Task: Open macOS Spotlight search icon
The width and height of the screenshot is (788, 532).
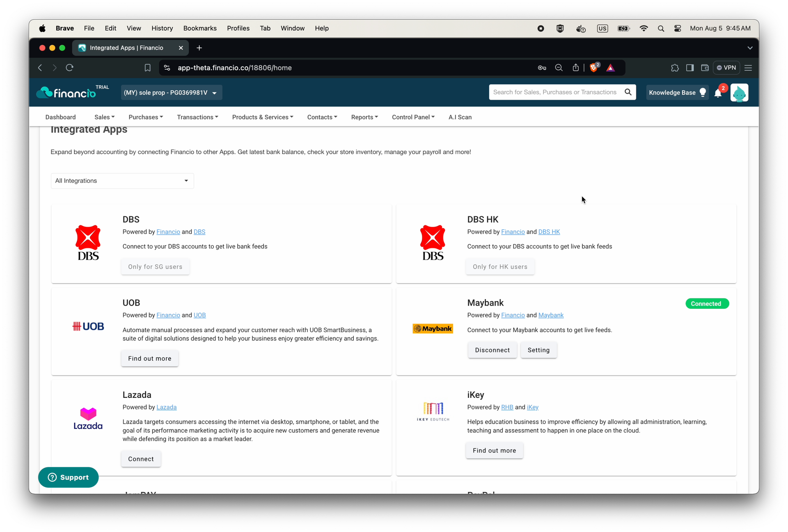Action: pyautogui.click(x=661, y=28)
